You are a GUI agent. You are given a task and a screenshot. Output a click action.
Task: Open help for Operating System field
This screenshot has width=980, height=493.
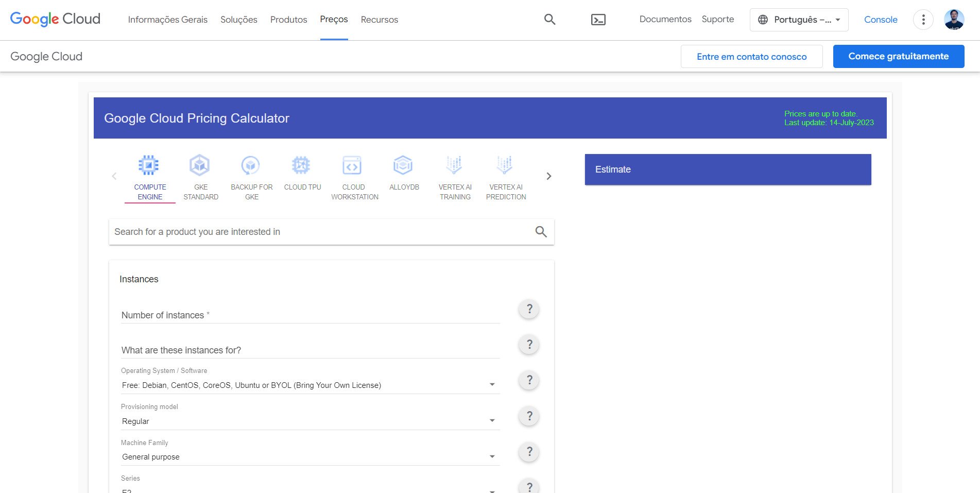[x=529, y=380]
